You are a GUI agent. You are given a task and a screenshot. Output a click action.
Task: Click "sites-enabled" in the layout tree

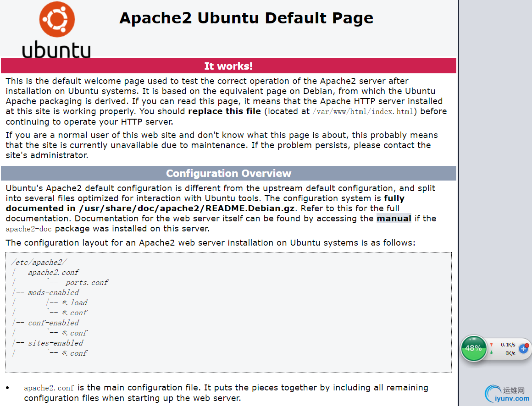(55, 343)
